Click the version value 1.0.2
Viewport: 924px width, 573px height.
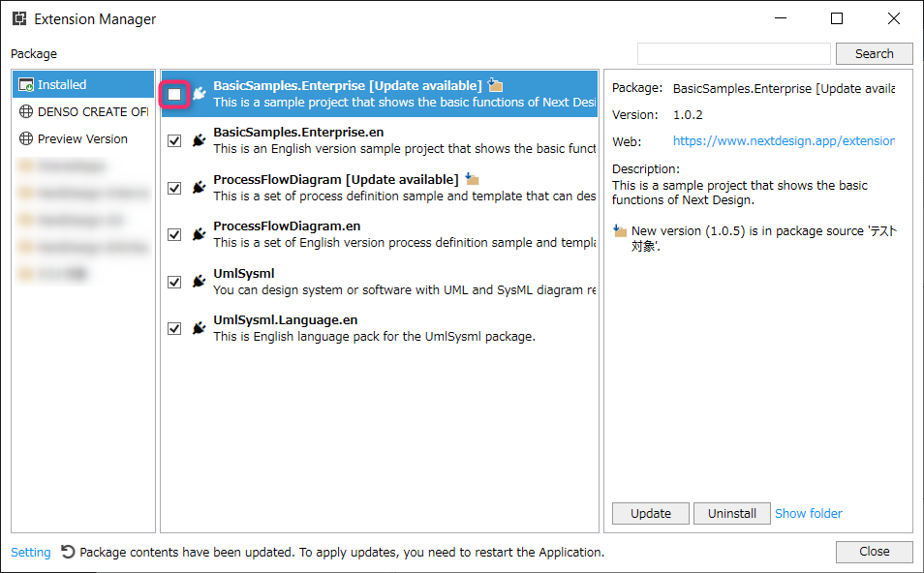[x=688, y=115]
